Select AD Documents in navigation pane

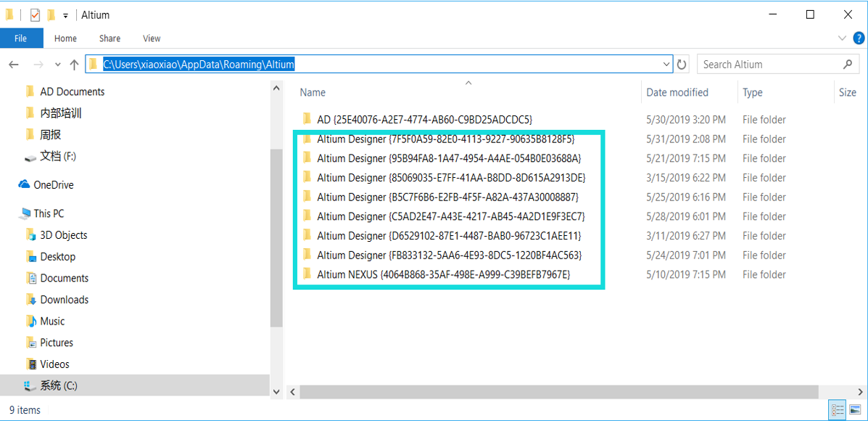coord(72,91)
